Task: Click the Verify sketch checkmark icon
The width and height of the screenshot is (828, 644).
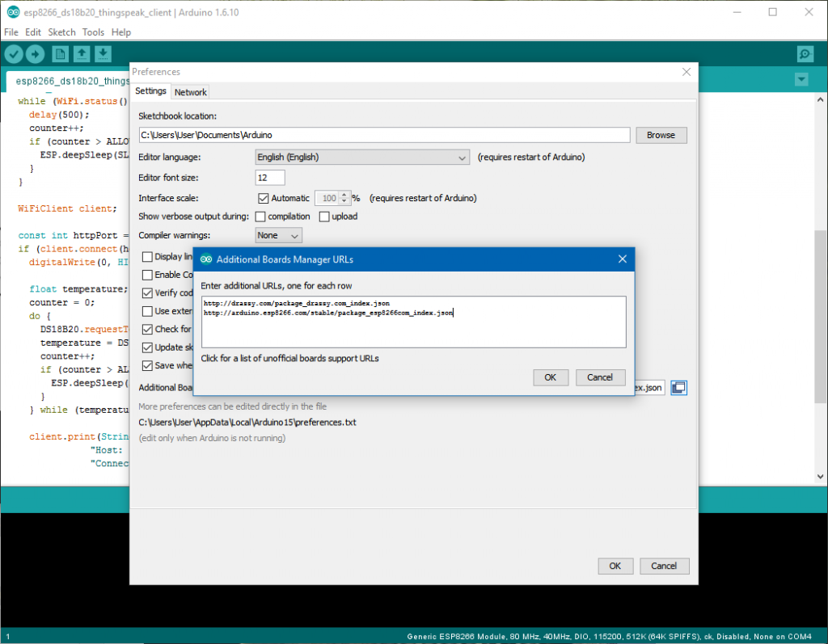Action: pos(15,54)
